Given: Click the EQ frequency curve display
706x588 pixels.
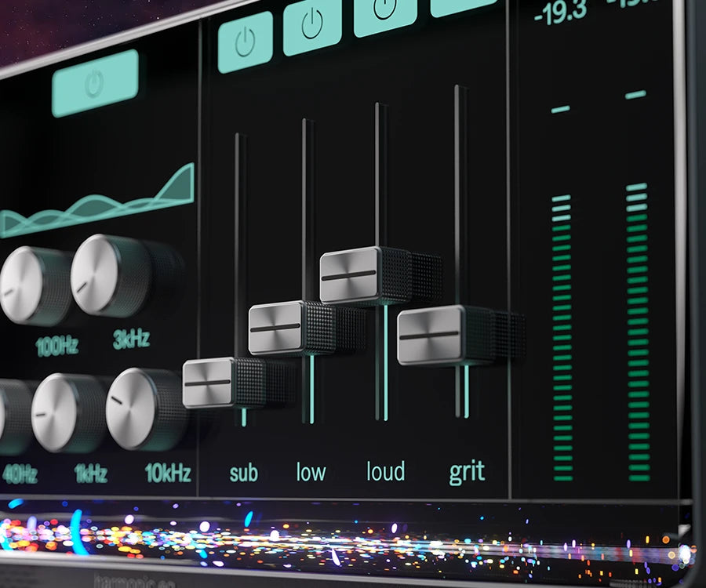Looking at the screenshot, I should tap(102, 205).
